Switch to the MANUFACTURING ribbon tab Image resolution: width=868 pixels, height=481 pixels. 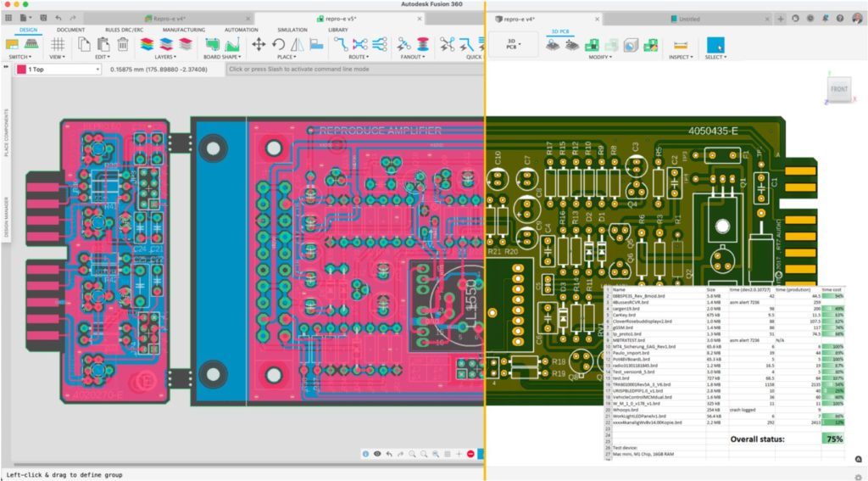pos(184,30)
